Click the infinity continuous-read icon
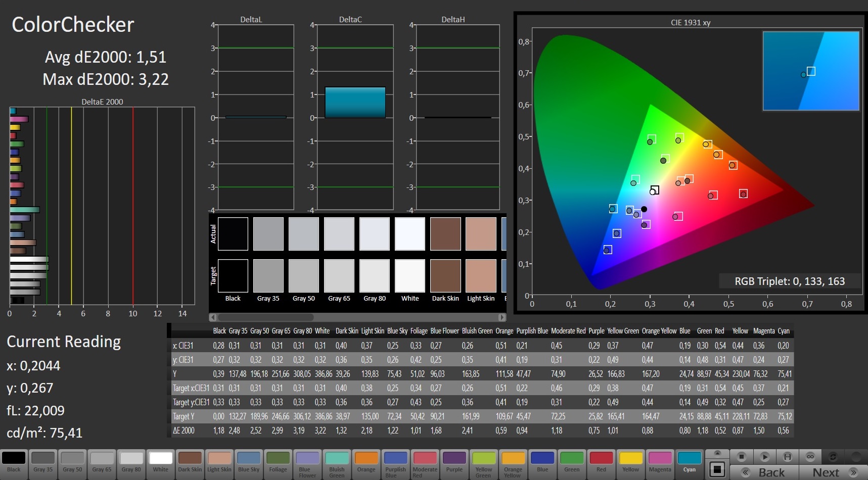868x480 pixels. pyautogui.click(x=810, y=457)
